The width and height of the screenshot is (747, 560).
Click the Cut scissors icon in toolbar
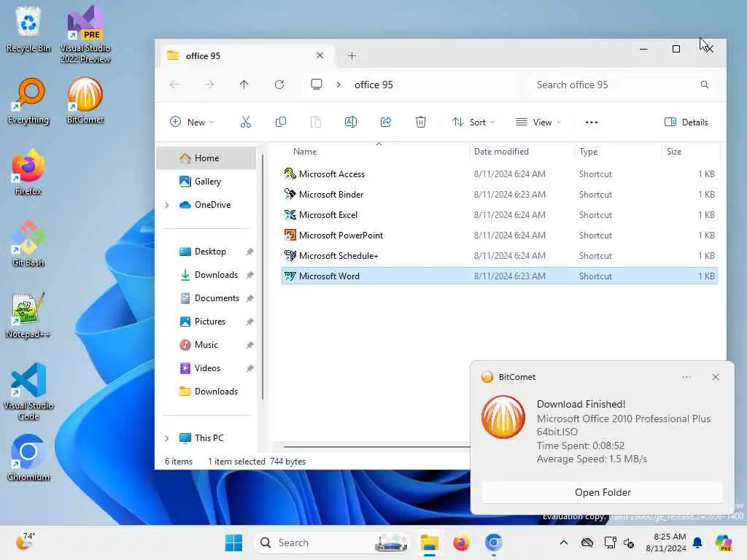[x=245, y=122]
